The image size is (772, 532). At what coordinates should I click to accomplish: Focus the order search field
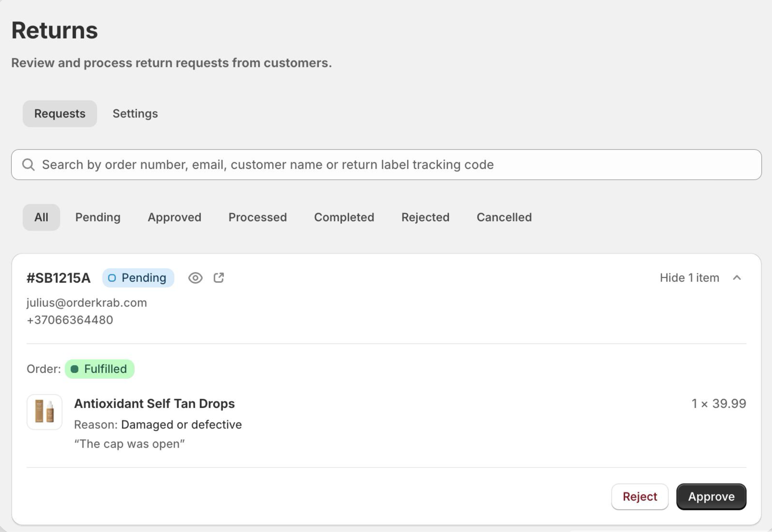point(386,164)
